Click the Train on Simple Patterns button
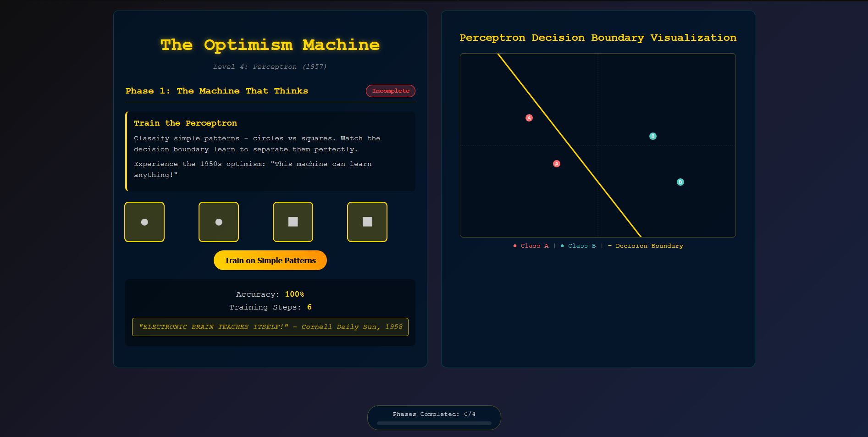The height and width of the screenshot is (437, 868). 270,260
